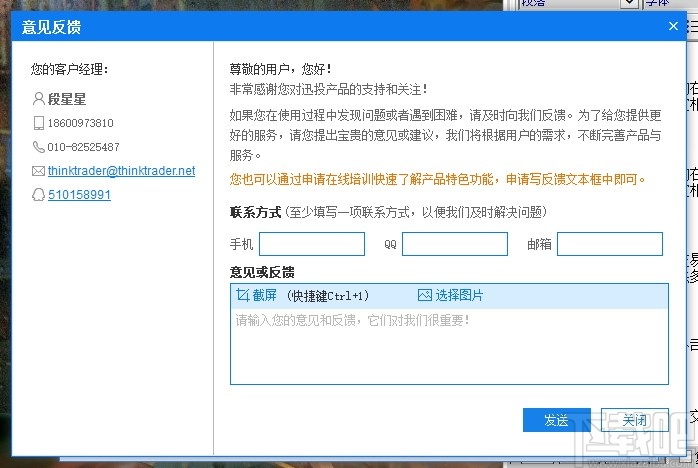Focus the 邮箱 input field
698x468 pixels.
610,244
